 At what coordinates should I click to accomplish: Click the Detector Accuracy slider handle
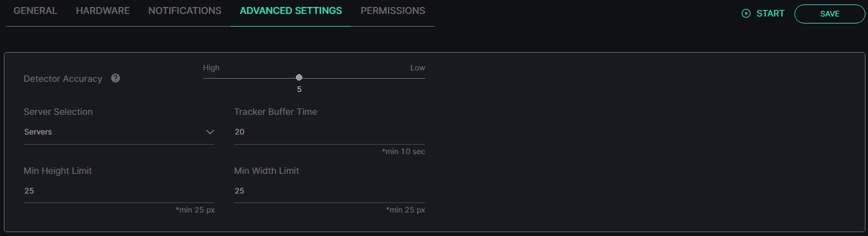299,77
